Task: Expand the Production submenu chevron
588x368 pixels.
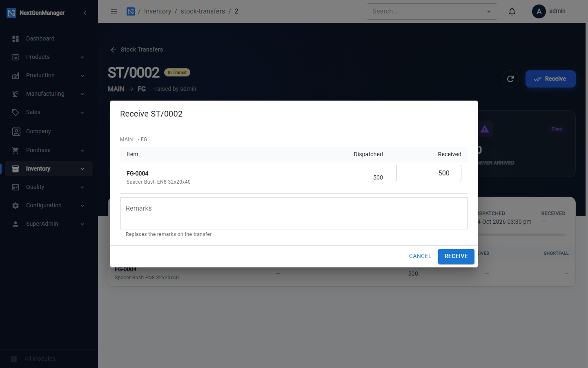Action: coord(82,75)
